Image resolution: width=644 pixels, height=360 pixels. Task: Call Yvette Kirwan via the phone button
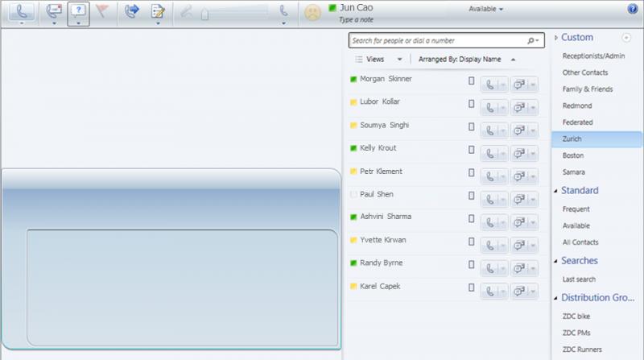click(x=489, y=246)
